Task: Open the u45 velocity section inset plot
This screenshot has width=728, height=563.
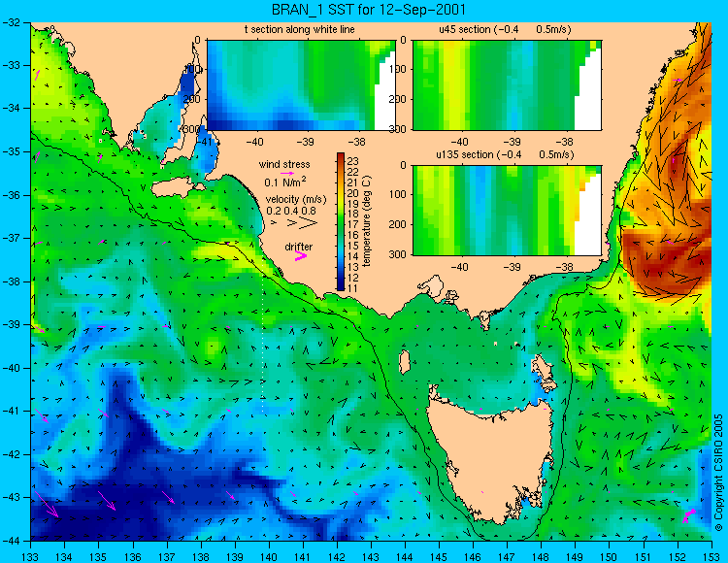Action: [x=507, y=85]
